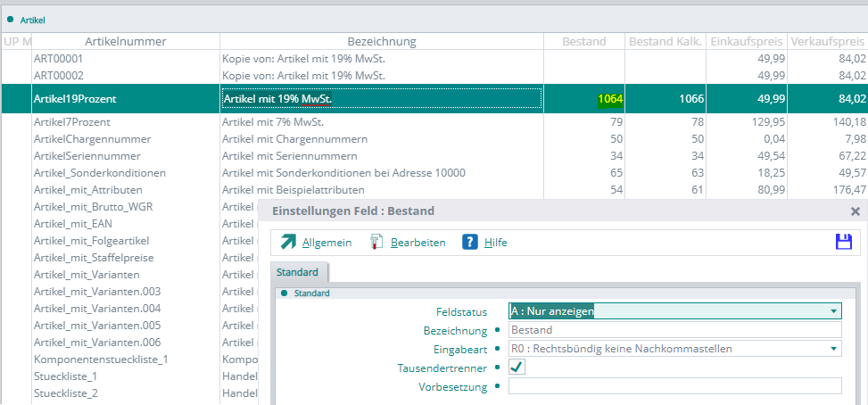Select article ART00001 in the list

[x=59, y=59]
